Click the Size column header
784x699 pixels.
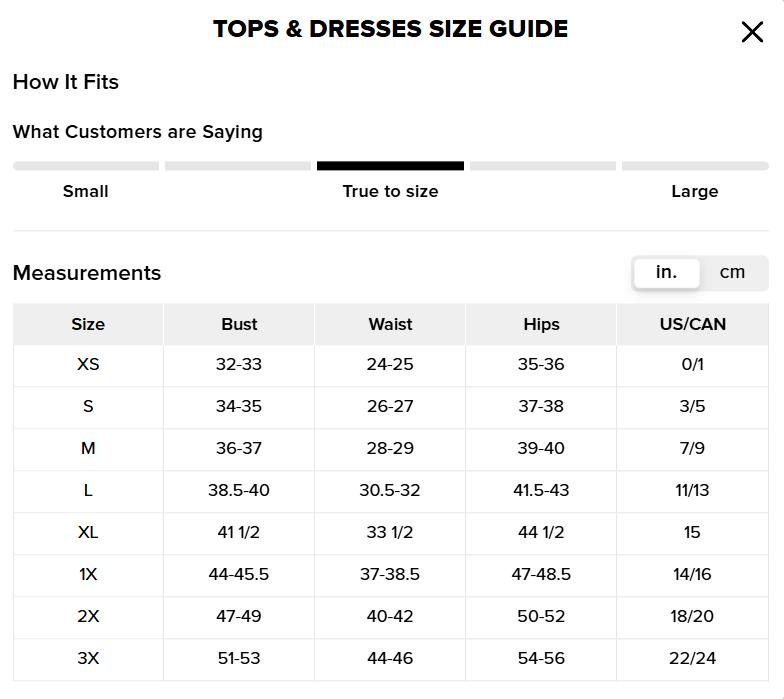(88, 324)
